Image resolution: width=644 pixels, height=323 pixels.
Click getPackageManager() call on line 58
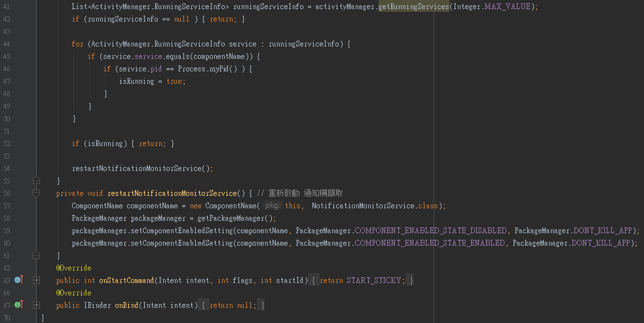coord(235,218)
